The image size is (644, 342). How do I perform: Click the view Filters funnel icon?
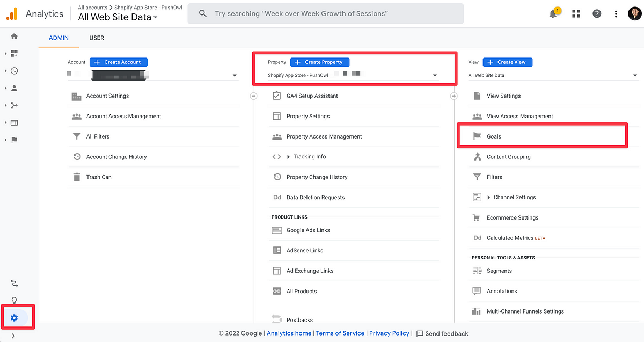477,177
